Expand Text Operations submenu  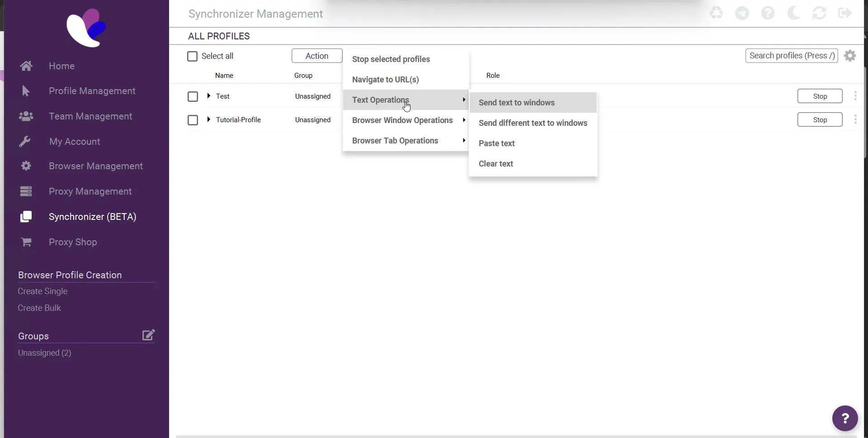406,100
